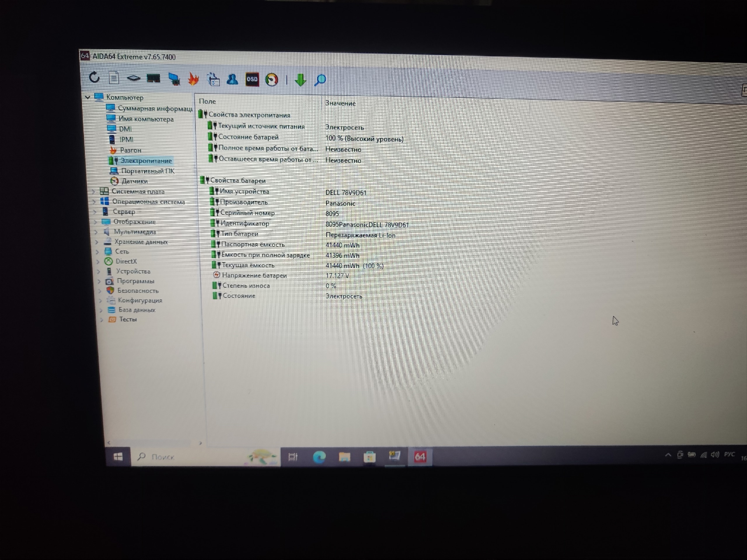
Task: Expand the Сеть tree node
Action: click(x=97, y=251)
